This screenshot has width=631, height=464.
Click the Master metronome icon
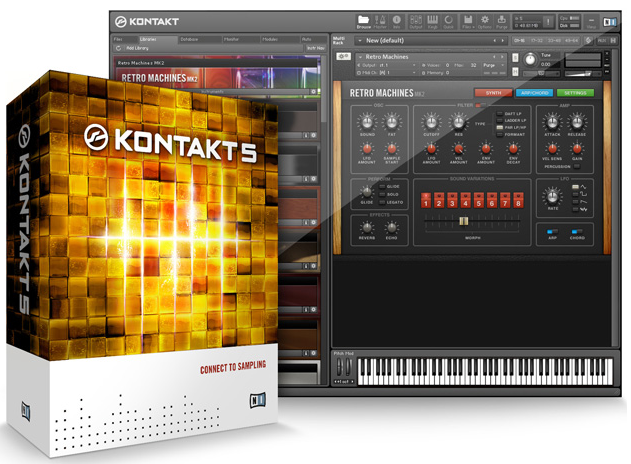(380, 20)
